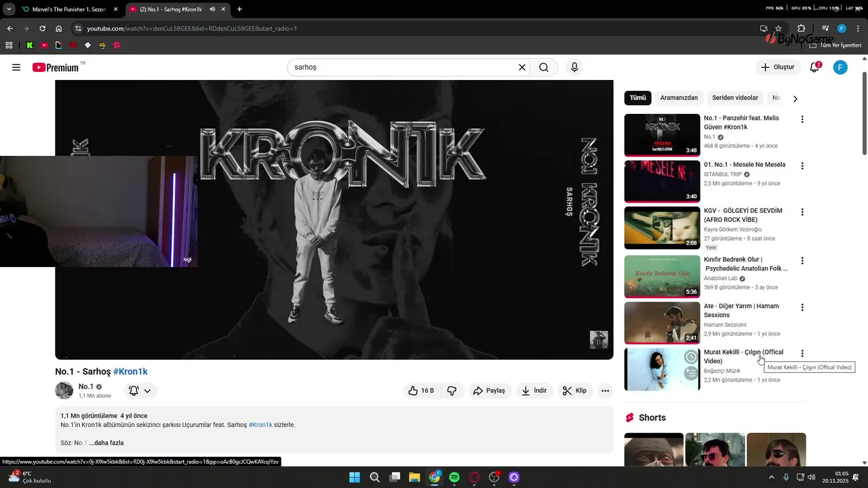Open Tüm Yer İşaretleri bookmarks folder
The image size is (868, 488).
(835, 45)
